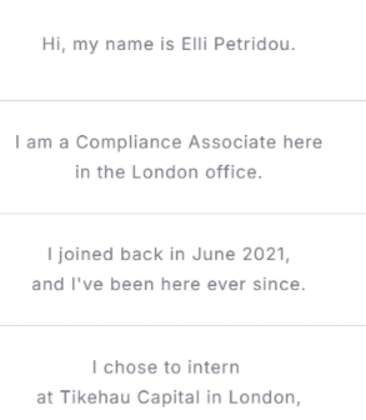Click the word 'name' in the first segment
The width and height of the screenshot is (366, 420).
(x=130, y=45)
